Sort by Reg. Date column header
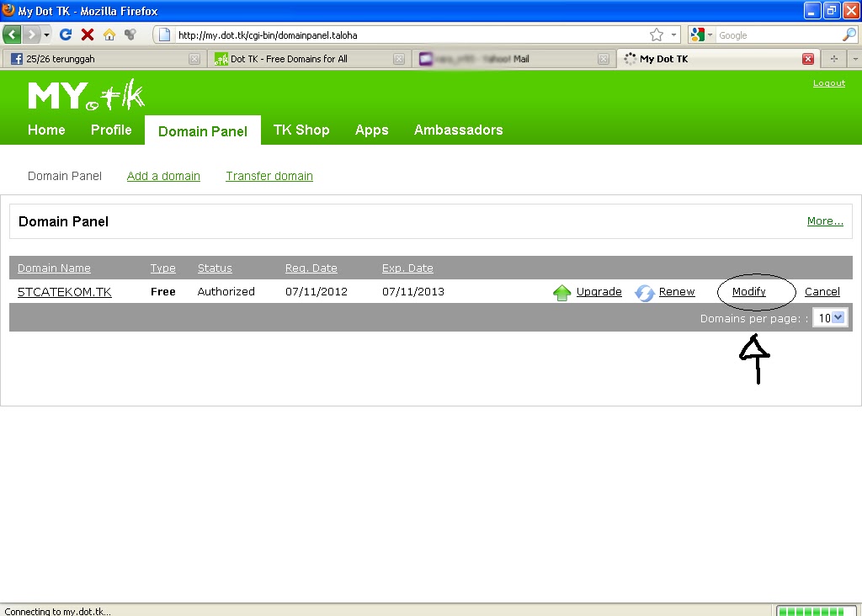Viewport: 862px width, 616px height. tap(311, 268)
